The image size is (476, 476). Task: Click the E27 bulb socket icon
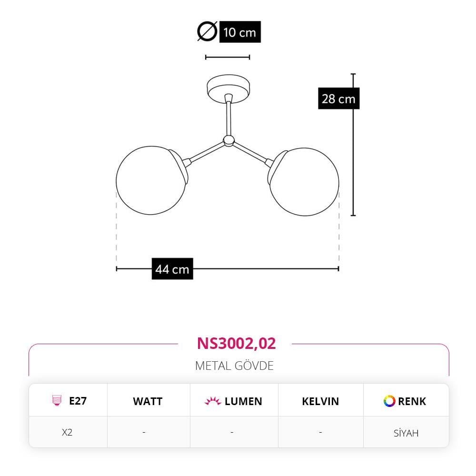coord(57,400)
